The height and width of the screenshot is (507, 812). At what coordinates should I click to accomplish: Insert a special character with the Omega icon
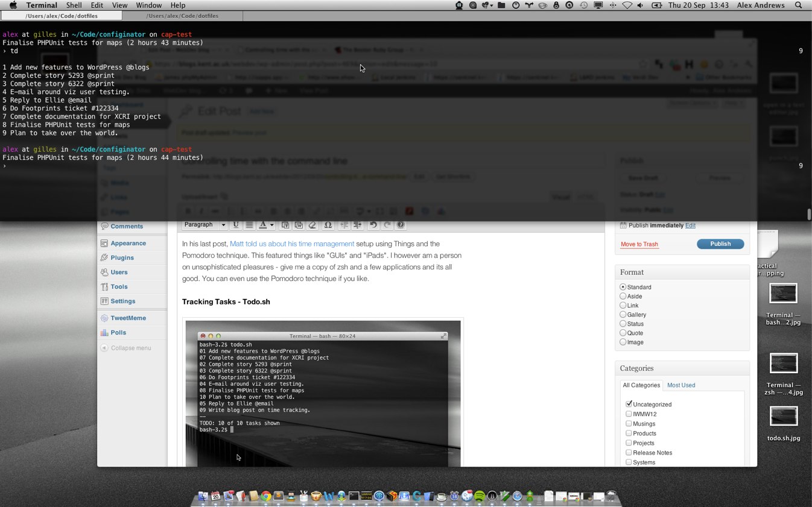tap(328, 225)
